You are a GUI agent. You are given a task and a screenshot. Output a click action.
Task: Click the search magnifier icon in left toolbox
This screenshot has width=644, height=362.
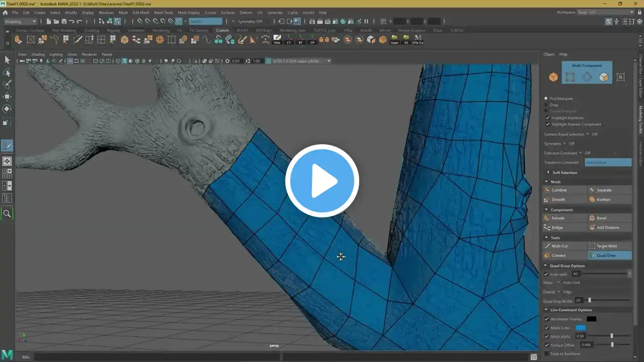click(7, 214)
